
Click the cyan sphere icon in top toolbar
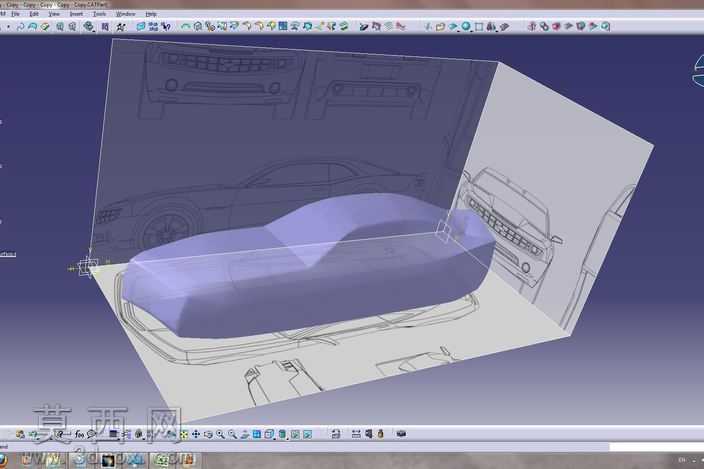(x=466, y=26)
